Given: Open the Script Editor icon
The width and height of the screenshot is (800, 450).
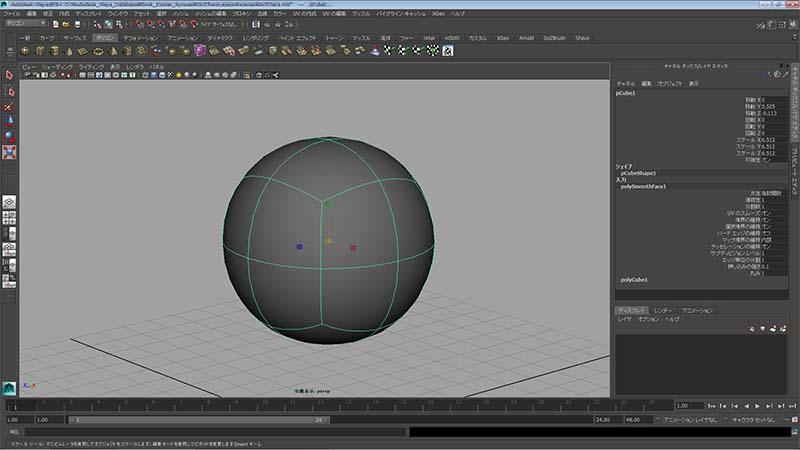Looking at the screenshot, I should coord(794,432).
